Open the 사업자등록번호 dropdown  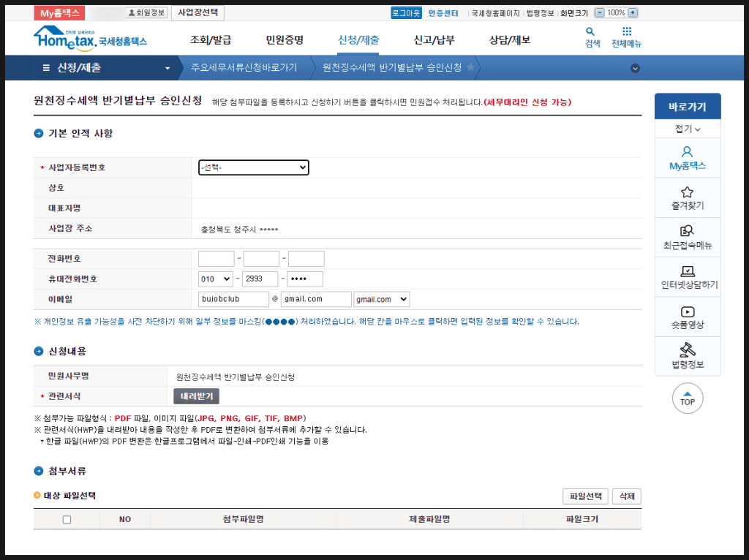tap(254, 167)
